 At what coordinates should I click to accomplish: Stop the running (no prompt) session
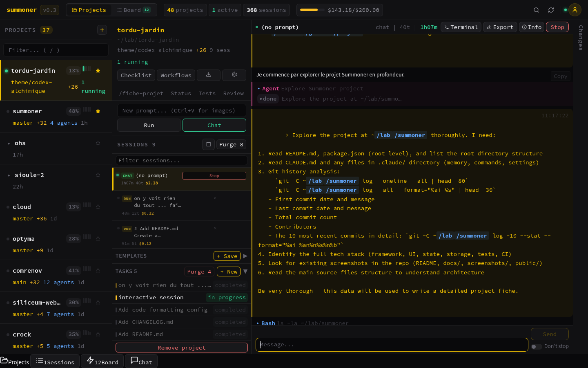[214, 175]
